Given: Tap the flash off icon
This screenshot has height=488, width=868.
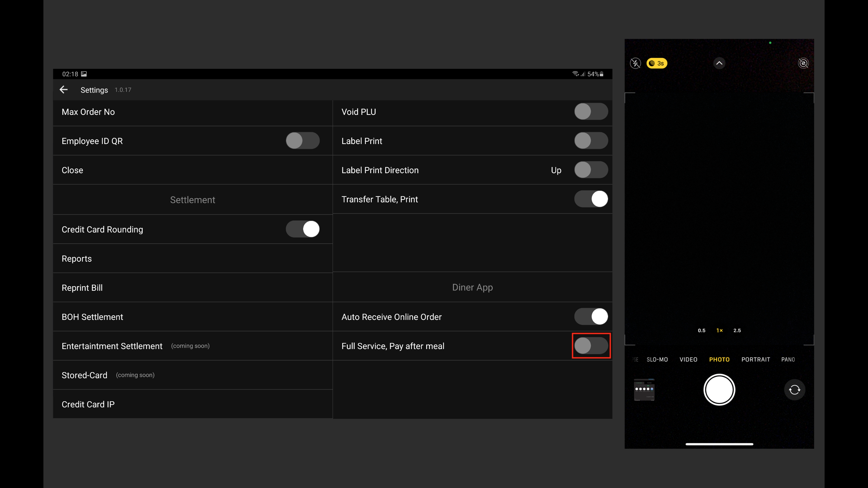Looking at the screenshot, I should tap(635, 63).
